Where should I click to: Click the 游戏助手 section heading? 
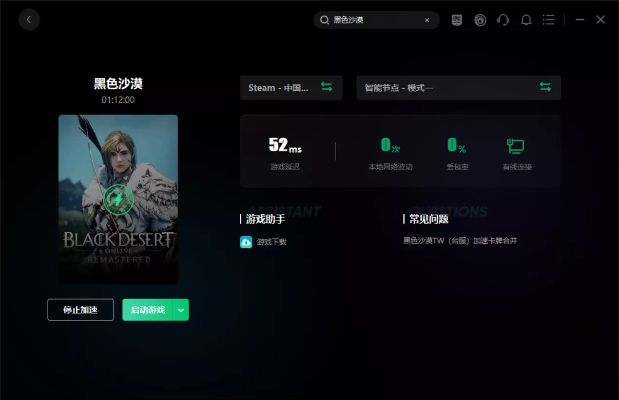(265, 219)
